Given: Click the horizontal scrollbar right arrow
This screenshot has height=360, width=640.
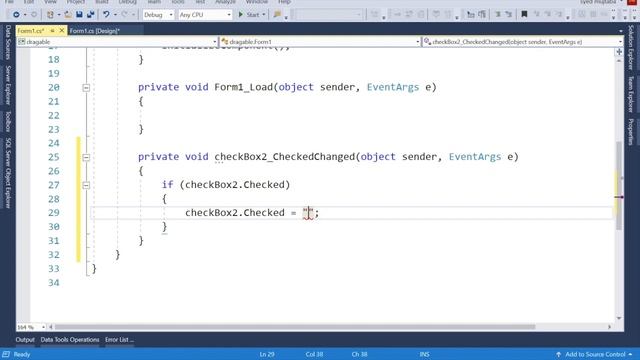Looking at the screenshot, I should click(x=609, y=327).
